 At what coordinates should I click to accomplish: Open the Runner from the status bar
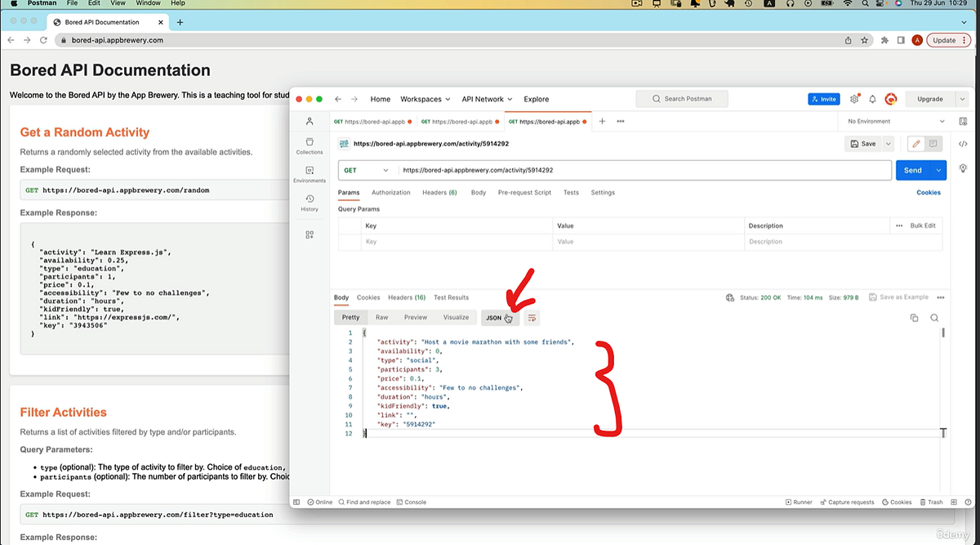[798, 502]
